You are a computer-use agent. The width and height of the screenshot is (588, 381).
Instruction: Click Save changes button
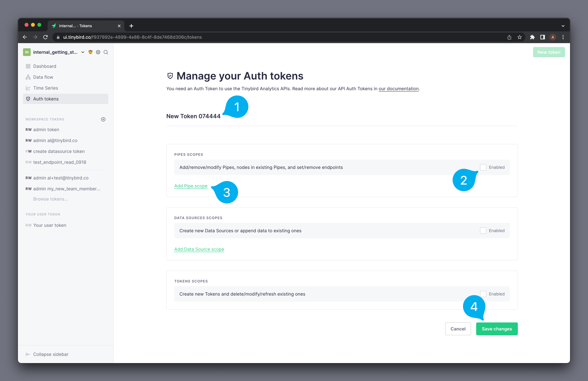click(497, 329)
